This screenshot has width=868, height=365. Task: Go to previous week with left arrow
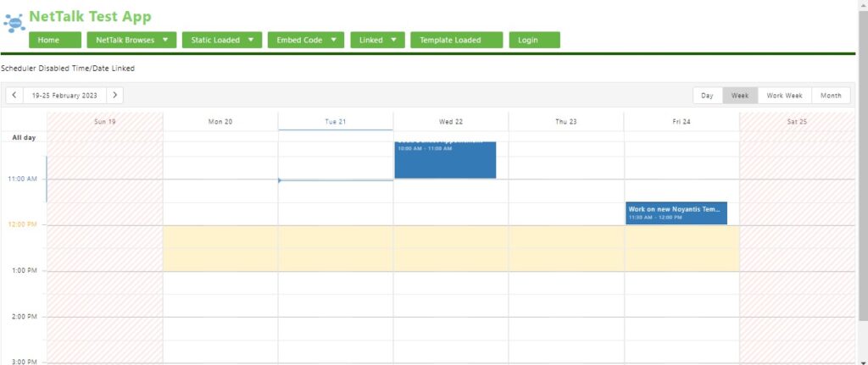click(x=14, y=96)
